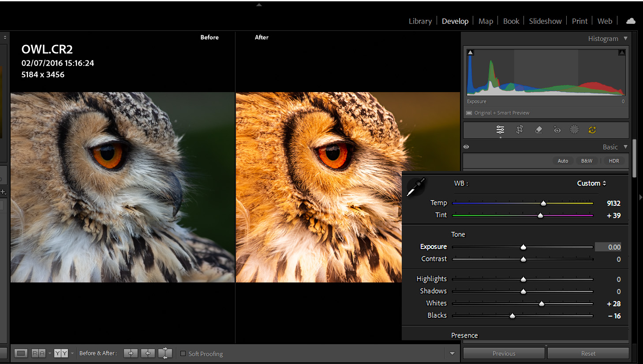Viewport: 643px width, 364px height.
Task: Toggle highlight clipping indicator in histogram
Action: 622,52
